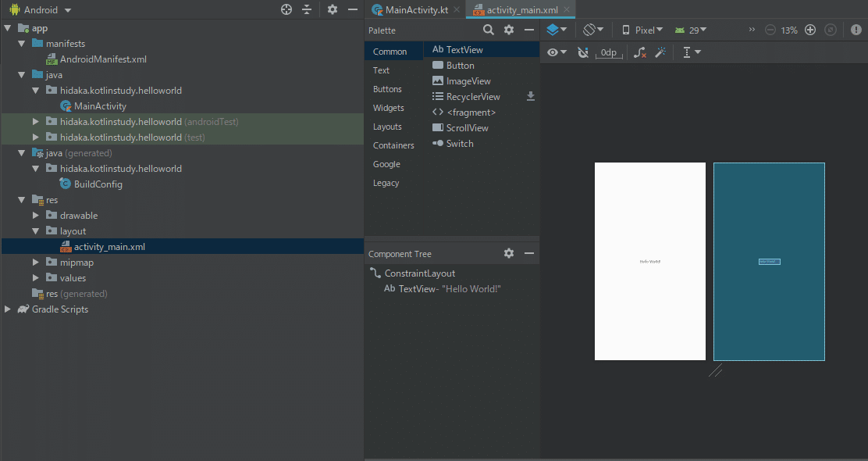The image size is (868, 461).
Task: Open Palette gear settings
Action: [x=509, y=30]
